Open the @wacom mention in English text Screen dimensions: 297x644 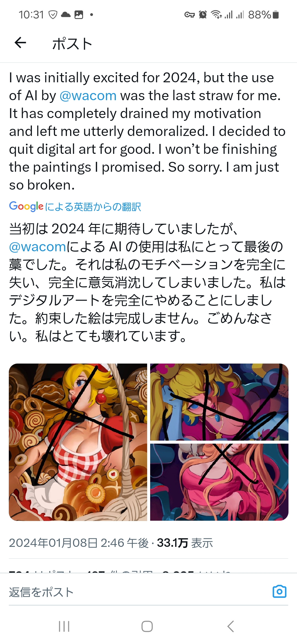(88, 96)
